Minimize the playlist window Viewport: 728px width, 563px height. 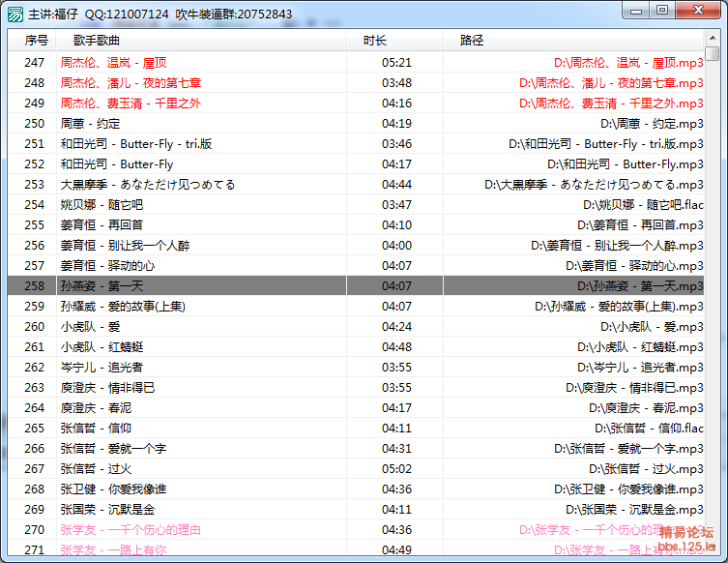(x=634, y=10)
